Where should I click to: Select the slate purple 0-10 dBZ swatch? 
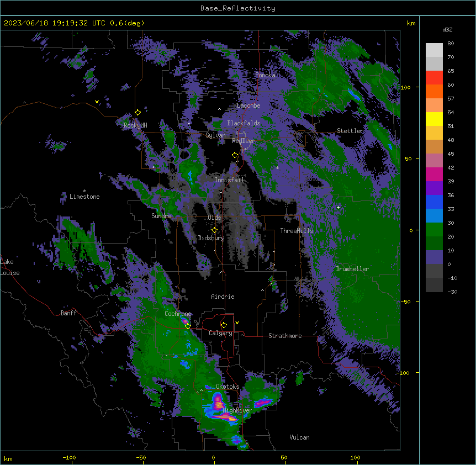[x=434, y=257]
